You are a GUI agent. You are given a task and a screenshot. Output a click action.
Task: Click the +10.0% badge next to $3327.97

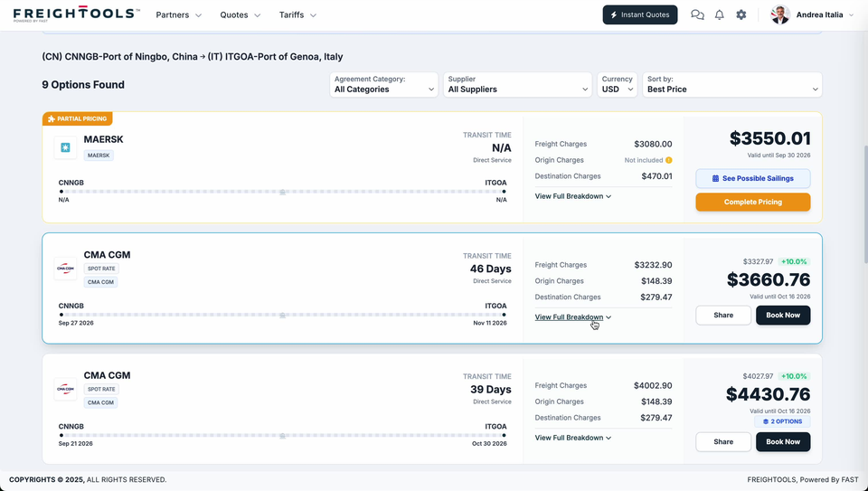794,261
